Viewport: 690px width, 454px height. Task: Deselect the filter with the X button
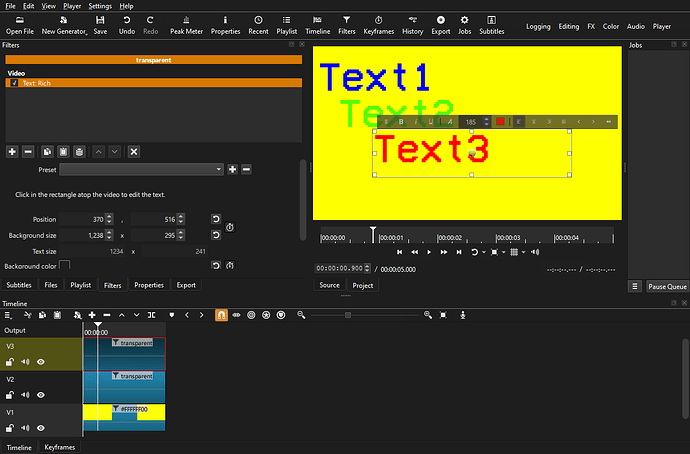(x=134, y=151)
